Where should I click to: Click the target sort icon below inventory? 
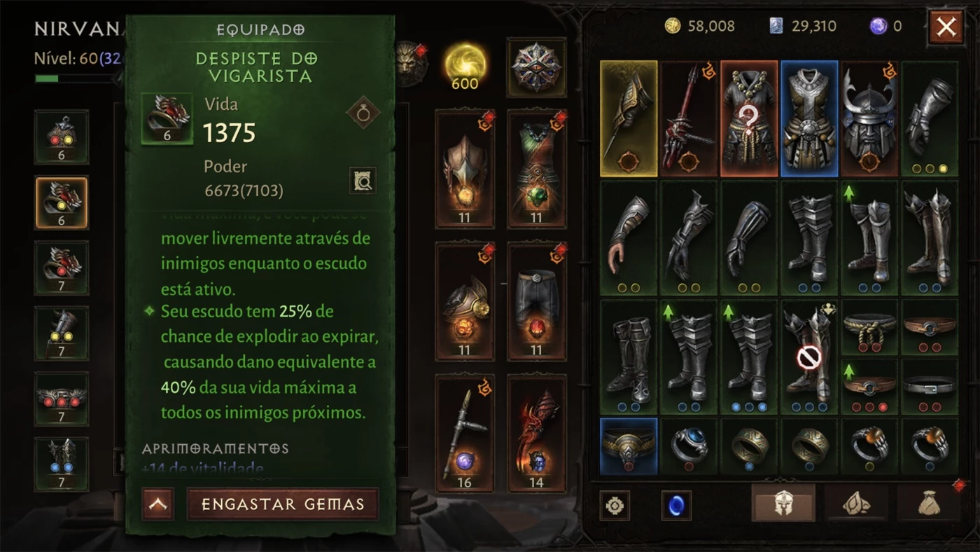click(615, 505)
